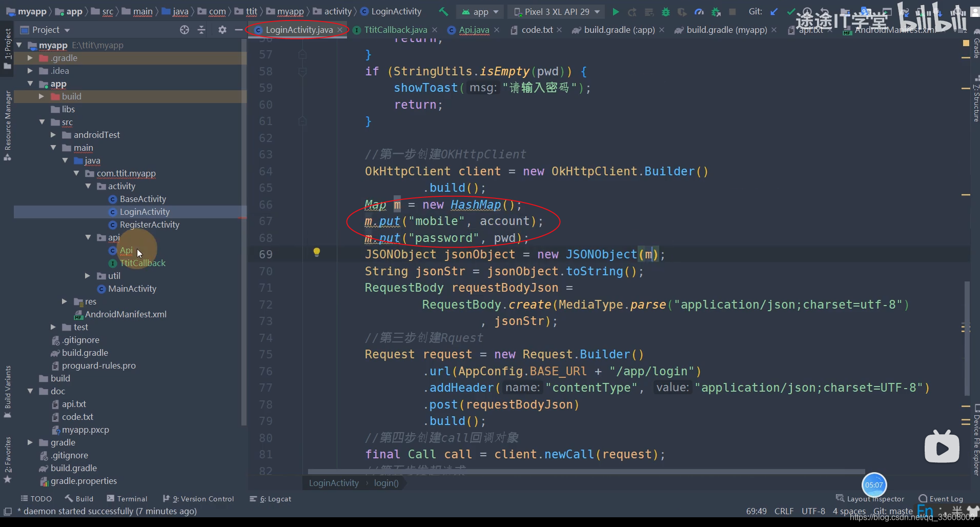Open the Event Log
Viewport: 980px width, 527px height.
tap(941, 498)
